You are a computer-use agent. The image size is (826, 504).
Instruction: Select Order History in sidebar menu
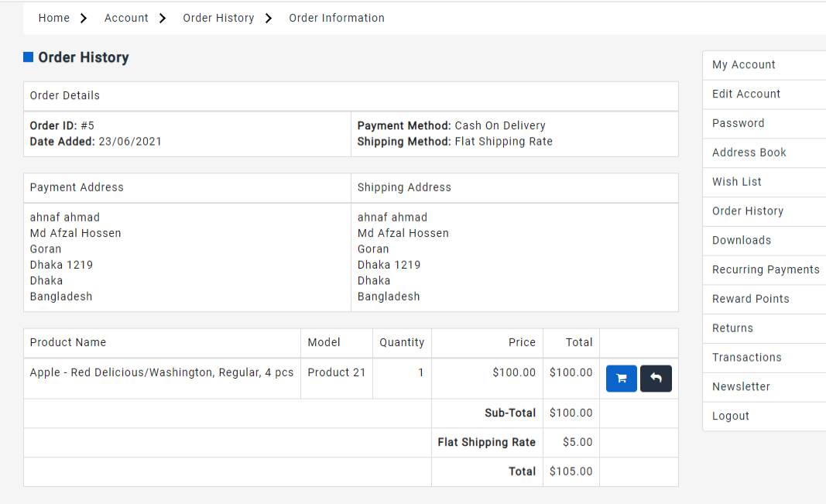coord(748,211)
